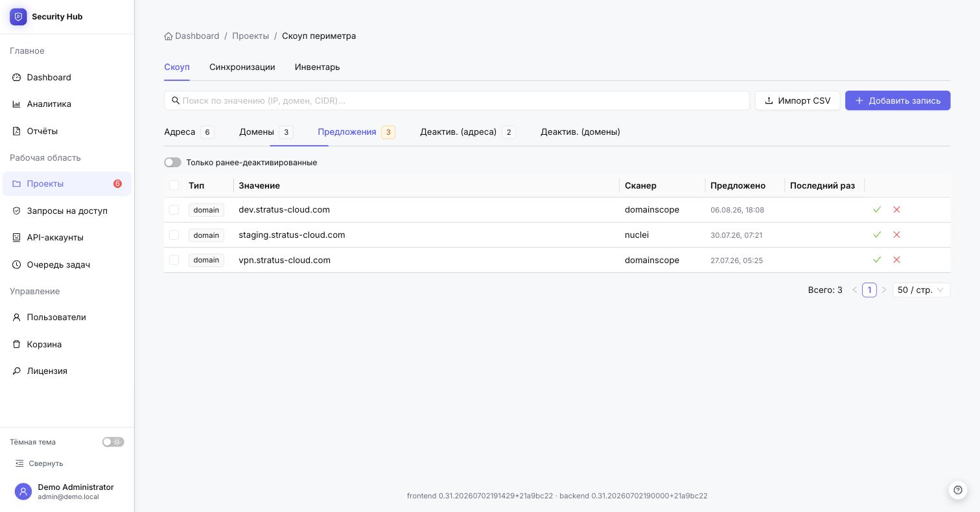
Task: Open Dashboard in the sidebar
Action: pos(67,78)
